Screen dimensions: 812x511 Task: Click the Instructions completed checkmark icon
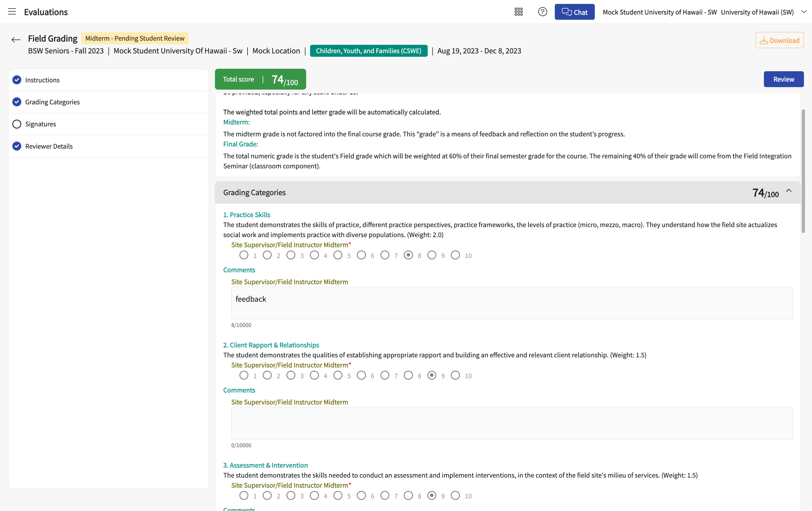tap(17, 80)
